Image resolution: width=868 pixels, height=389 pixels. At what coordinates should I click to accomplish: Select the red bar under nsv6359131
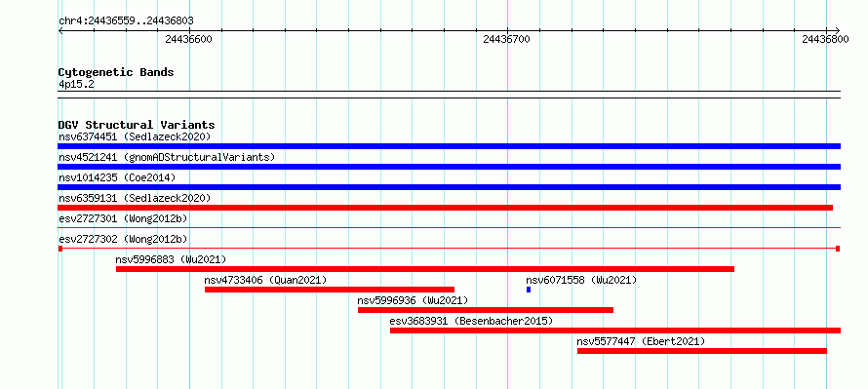pyautogui.click(x=445, y=208)
